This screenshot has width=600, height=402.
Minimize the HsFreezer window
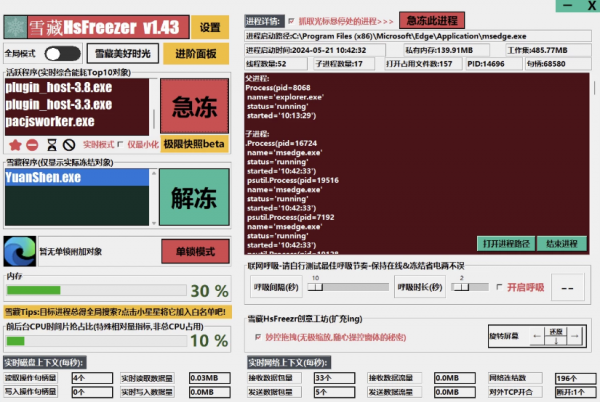pyautogui.click(x=567, y=5)
